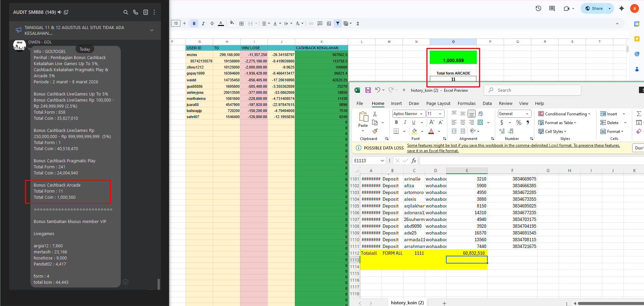Increase font size with plus in Sheets

click(184, 23)
